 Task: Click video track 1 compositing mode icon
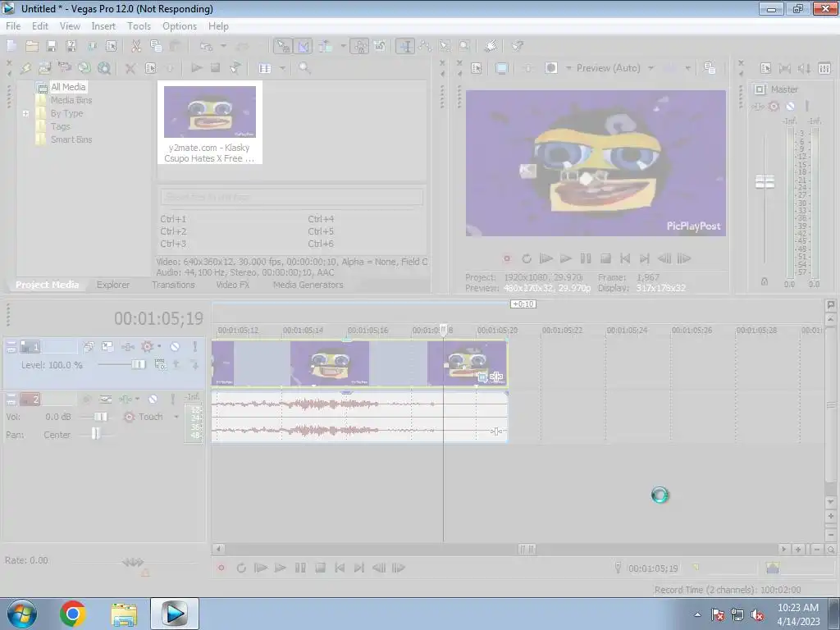pyautogui.click(x=160, y=364)
